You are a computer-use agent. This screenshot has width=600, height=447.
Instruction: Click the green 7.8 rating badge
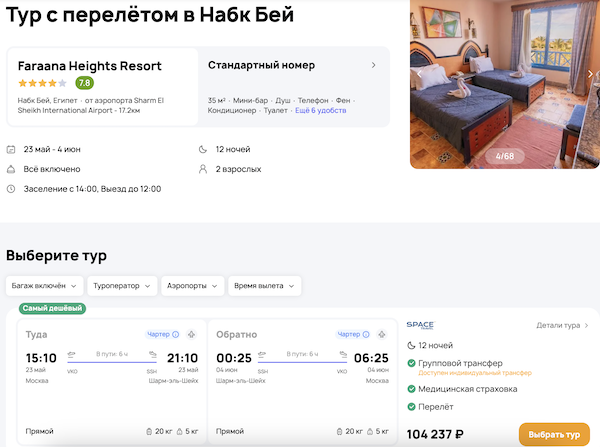pyautogui.click(x=84, y=83)
